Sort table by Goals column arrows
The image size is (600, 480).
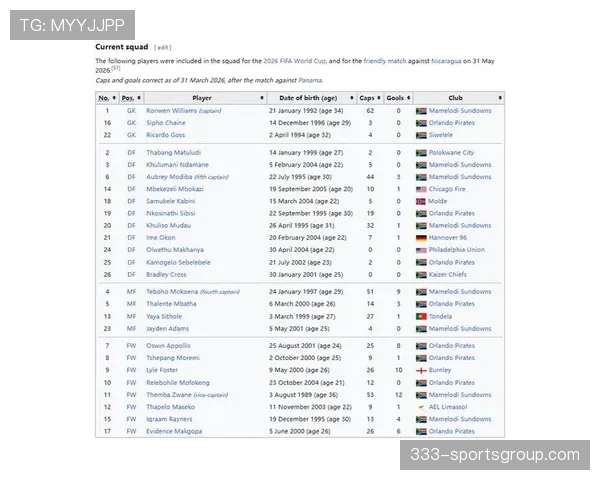click(x=409, y=98)
